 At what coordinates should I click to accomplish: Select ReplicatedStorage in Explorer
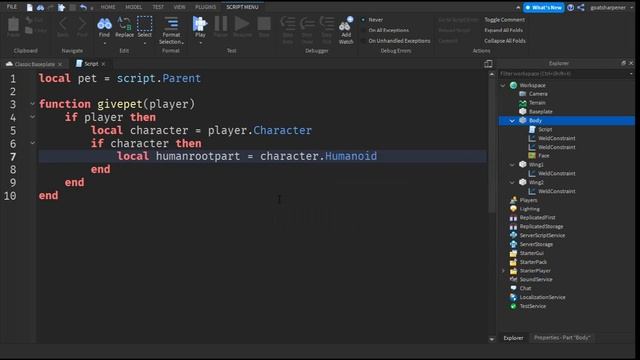point(541,227)
